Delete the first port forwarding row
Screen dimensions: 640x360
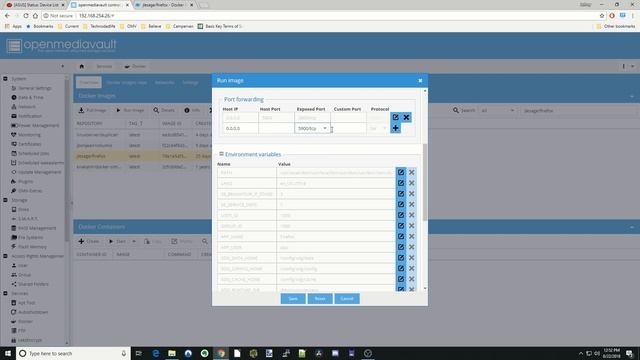click(407, 118)
